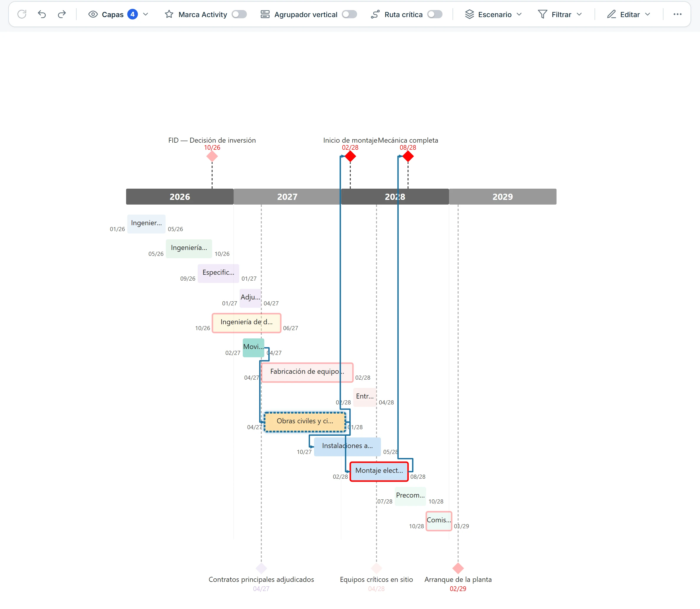
Task: Select the Mecánica completa milestone diamond
Action: pyautogui.click(x=408, y=156)
